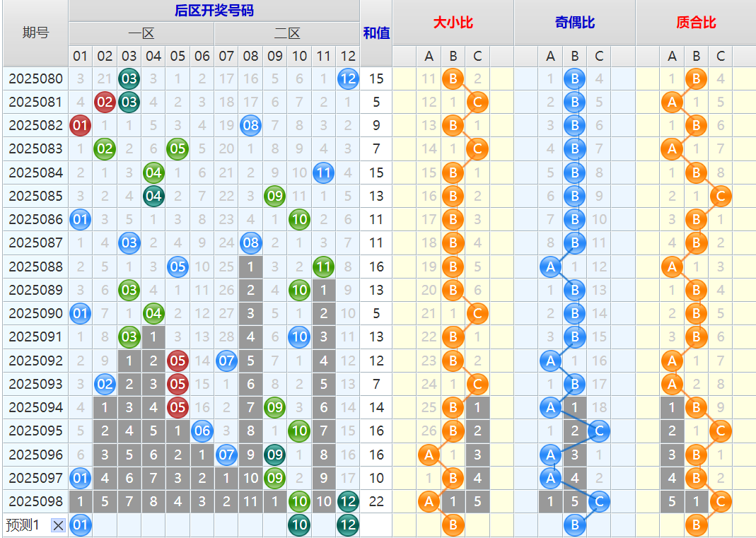Select the green 05 ball in row 2025083
Image resolution: width=756 pixels, height=538 pixels.
click(x=178, y=149)
